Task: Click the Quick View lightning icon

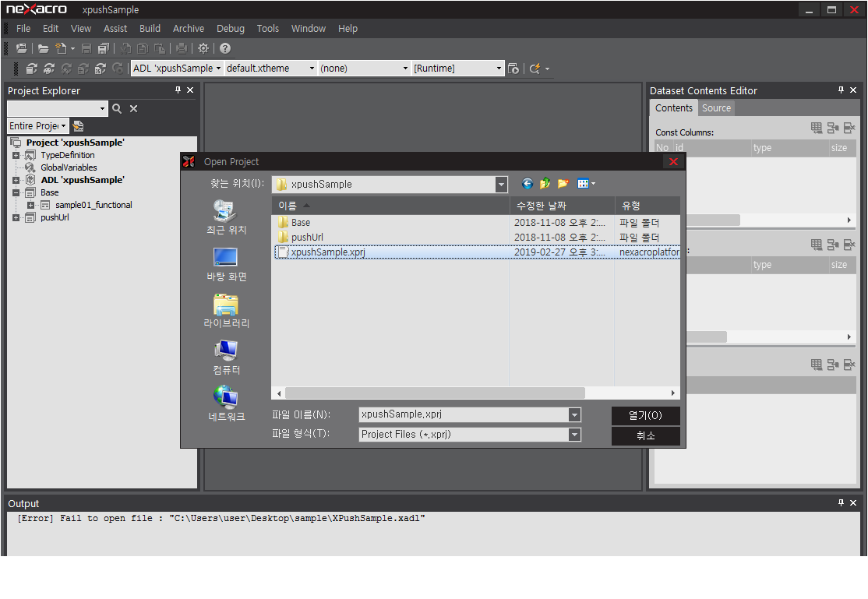Action: [535, 69]
